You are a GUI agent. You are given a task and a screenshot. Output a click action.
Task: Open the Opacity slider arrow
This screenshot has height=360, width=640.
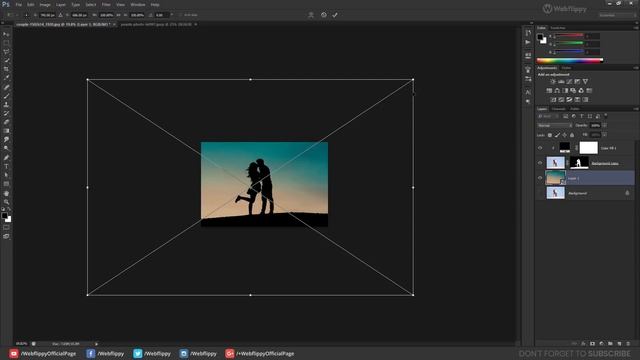coord(604,126)
